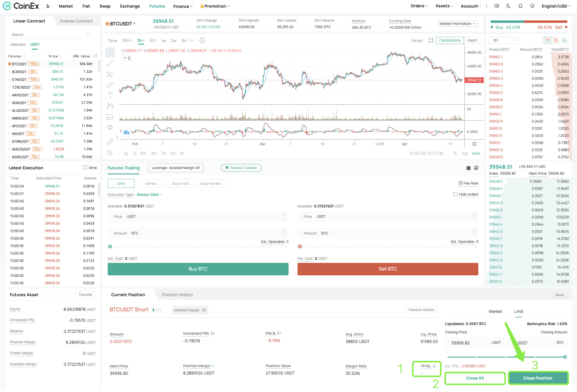The width and height of the screenshot is (577, 392).
Task: Expand the Finance menu dropdown
Action: tap(183, 6)
